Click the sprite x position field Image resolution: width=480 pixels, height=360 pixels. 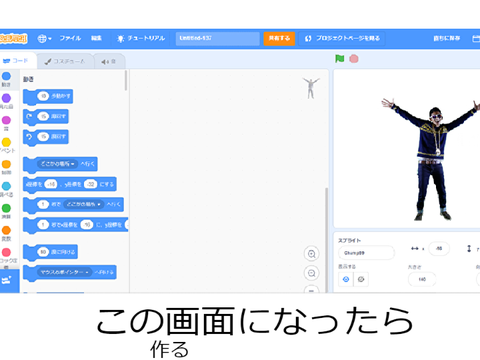(x=439, y=248)
